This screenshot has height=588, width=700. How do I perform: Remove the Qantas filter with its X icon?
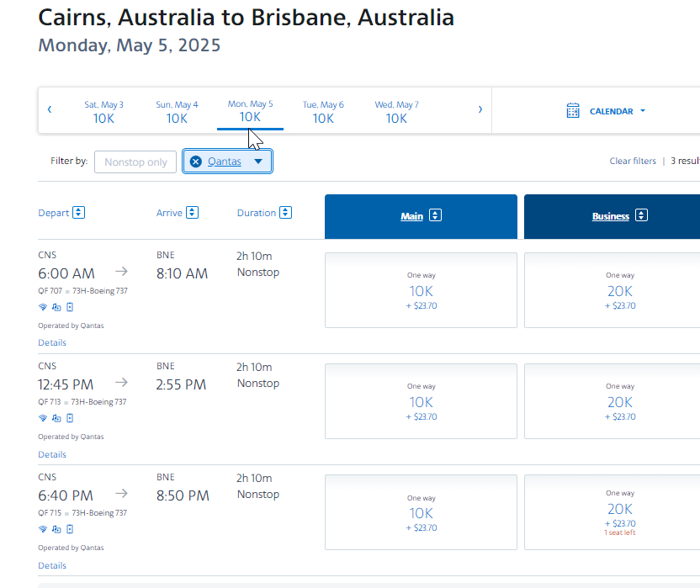(196, 162)
